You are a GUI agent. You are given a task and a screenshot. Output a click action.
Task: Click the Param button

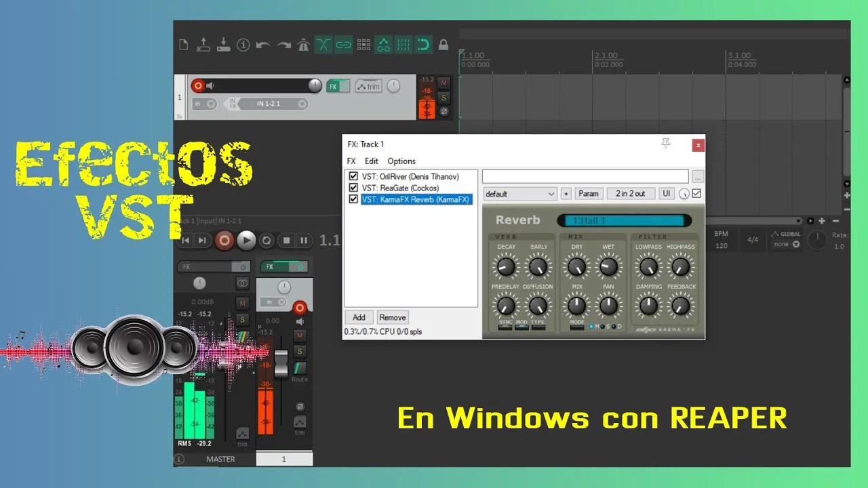[x=588, y=193]
